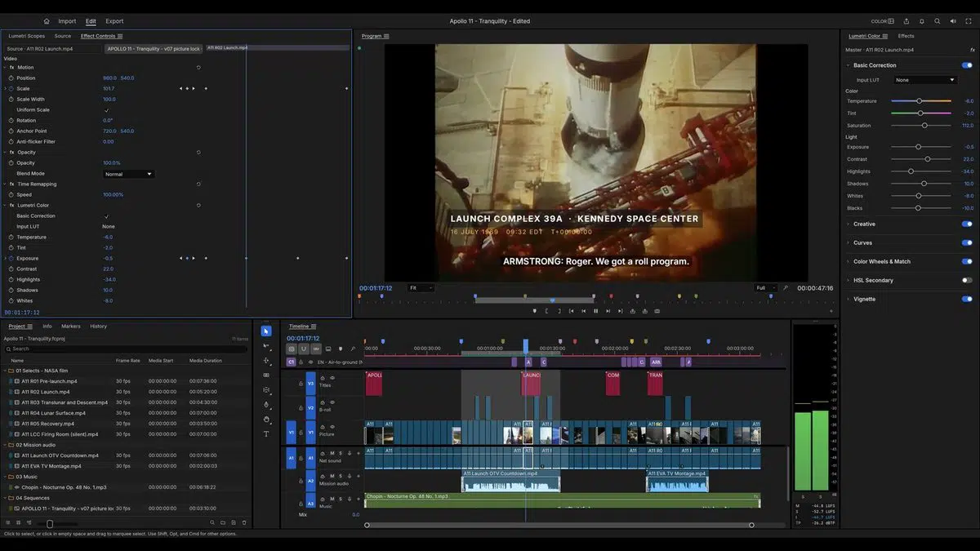This screenshot has height=551, width=980.
Task: Go to In point in Program monitor
Action: [x=571, y=311]
